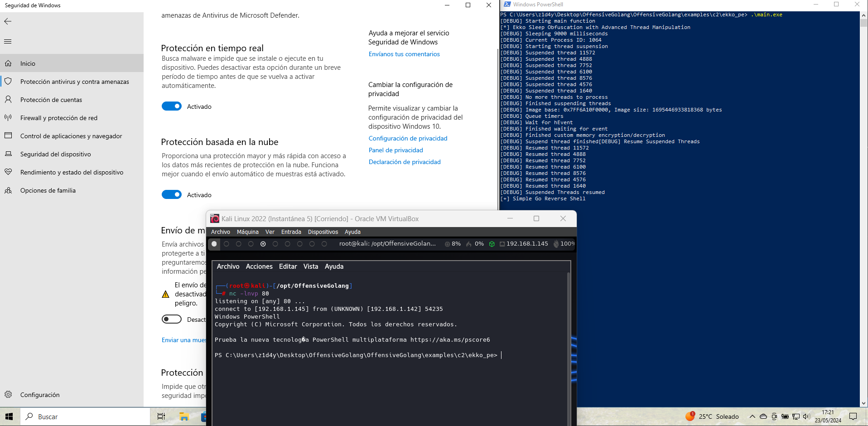Select the active fifth workspace in Kali panel
868x426 pixels.
[263, 244]
